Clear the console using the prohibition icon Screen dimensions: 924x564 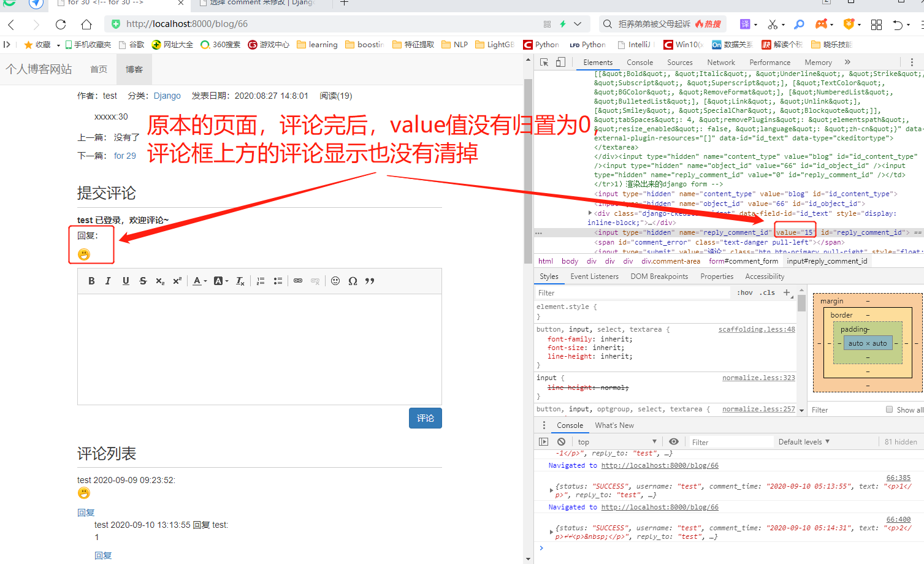[561, 441]
